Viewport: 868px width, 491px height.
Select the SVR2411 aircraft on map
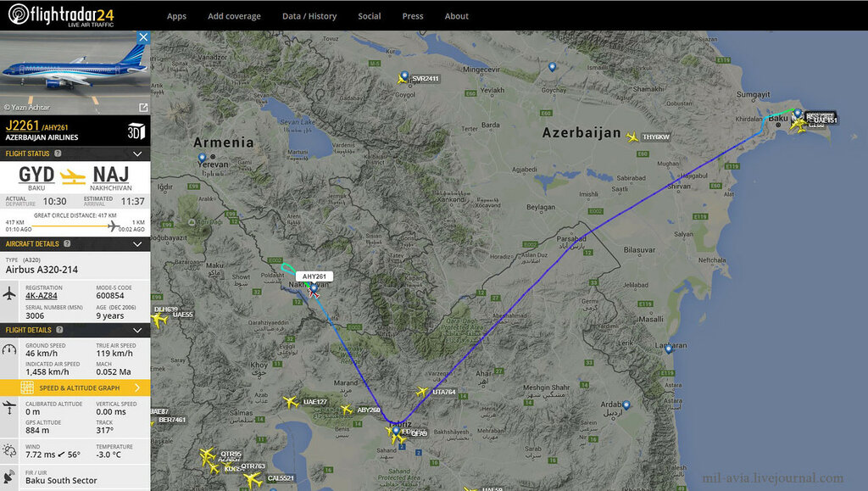403,79
